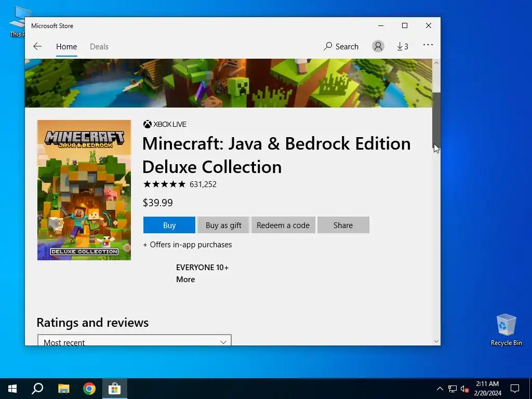Choose Buy as gift
Viewport: 532px width, 399px height.
223,225
